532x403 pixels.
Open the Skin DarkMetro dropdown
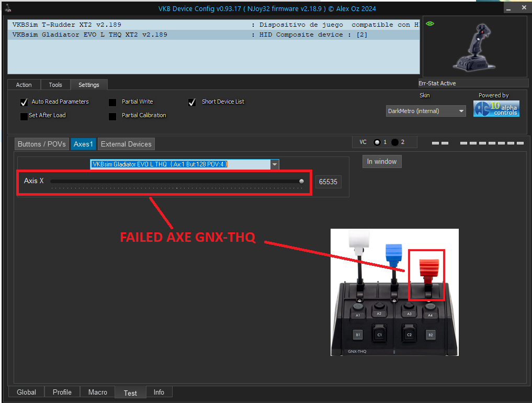coord(425,111)
